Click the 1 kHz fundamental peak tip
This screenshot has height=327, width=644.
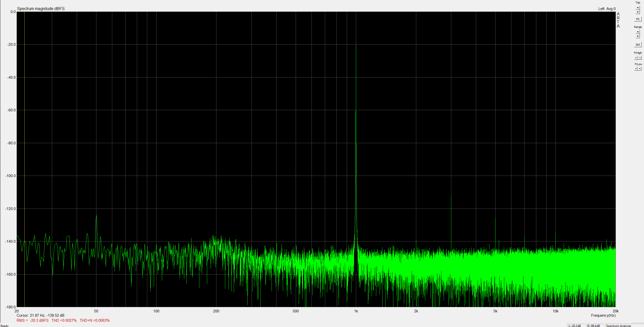point(356,46)
